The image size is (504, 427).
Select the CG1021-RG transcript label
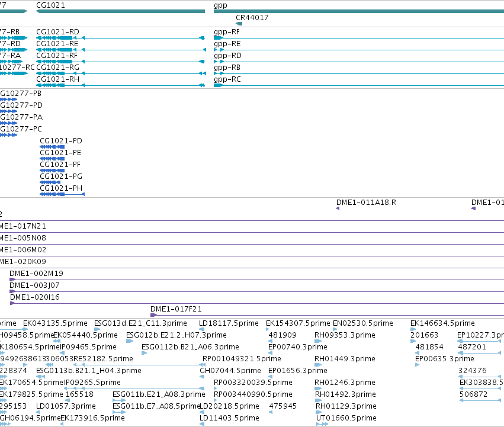tap(58, 68)
